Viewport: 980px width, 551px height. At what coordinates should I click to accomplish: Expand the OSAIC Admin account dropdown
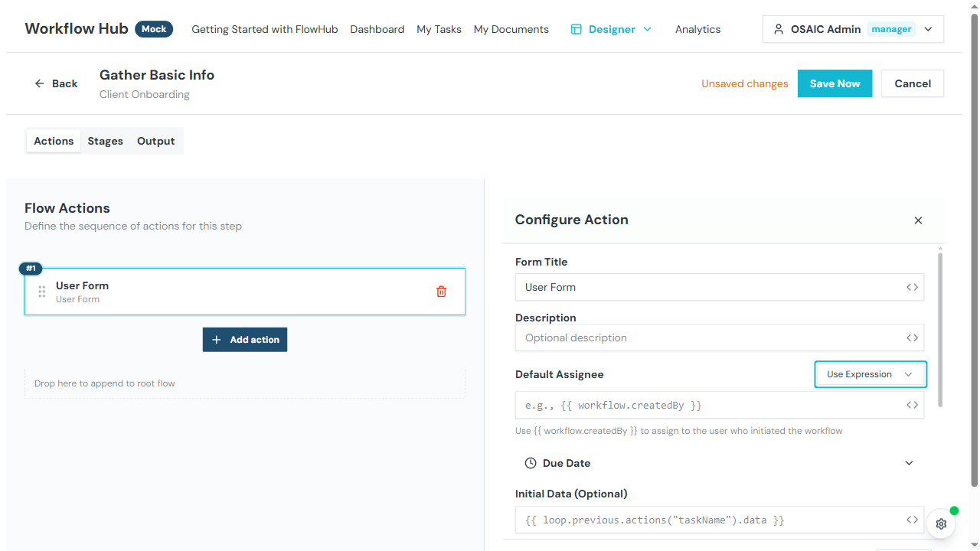[928, 29]
